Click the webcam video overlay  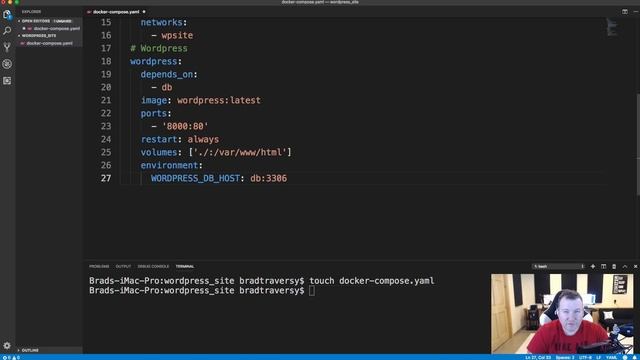(562, 313)
